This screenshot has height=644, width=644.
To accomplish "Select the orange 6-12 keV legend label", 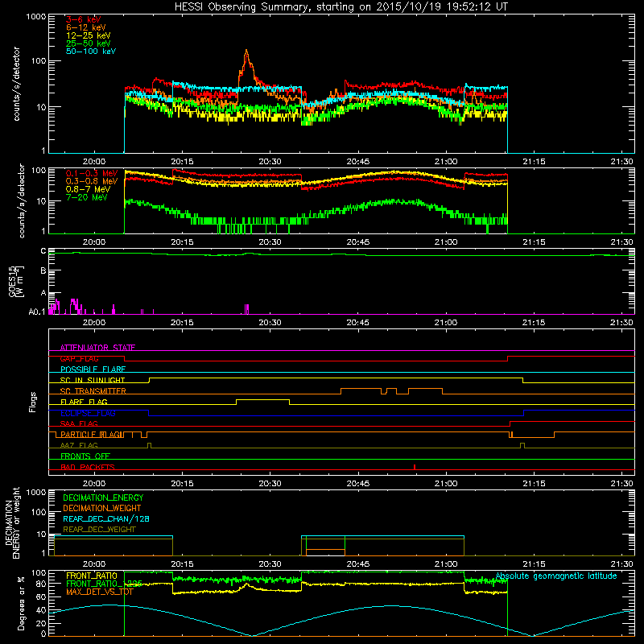I will pos(86,27).
